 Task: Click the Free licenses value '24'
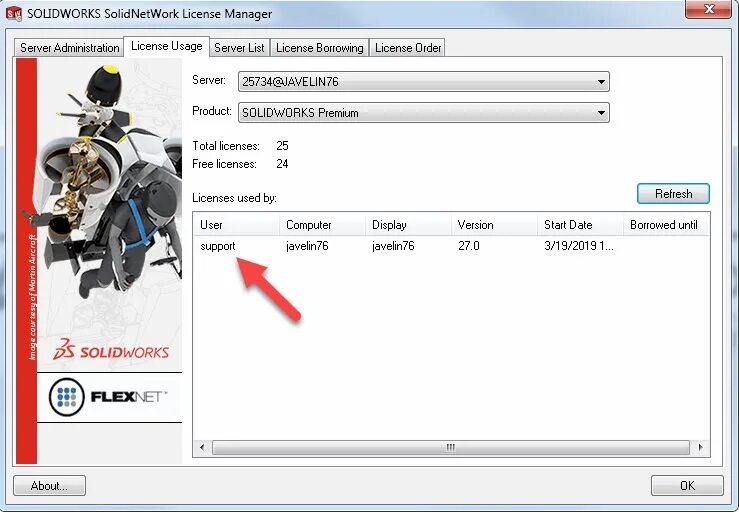tap(282, 164)
